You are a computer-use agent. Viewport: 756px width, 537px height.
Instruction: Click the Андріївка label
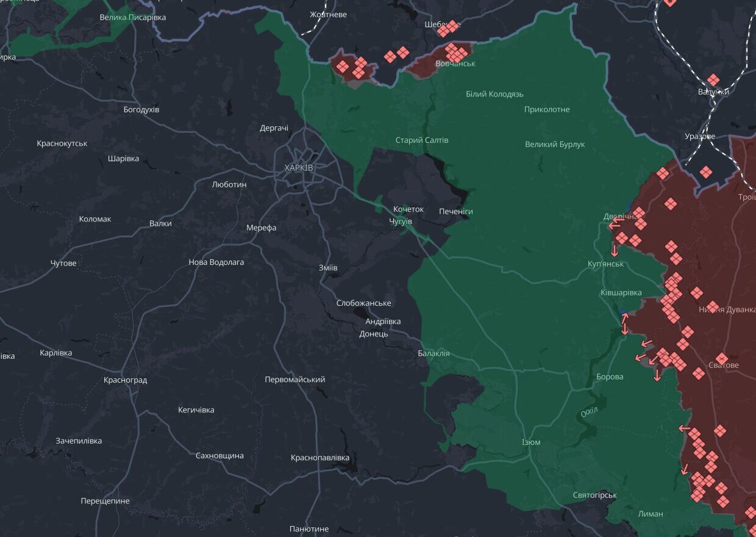(x=383, y=322)
